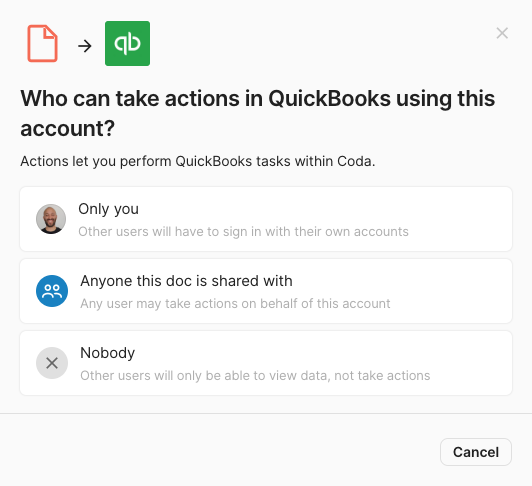Screen dimensions: 532x486
Task: Click the user profile avatar photo
Action: [51, 219]
